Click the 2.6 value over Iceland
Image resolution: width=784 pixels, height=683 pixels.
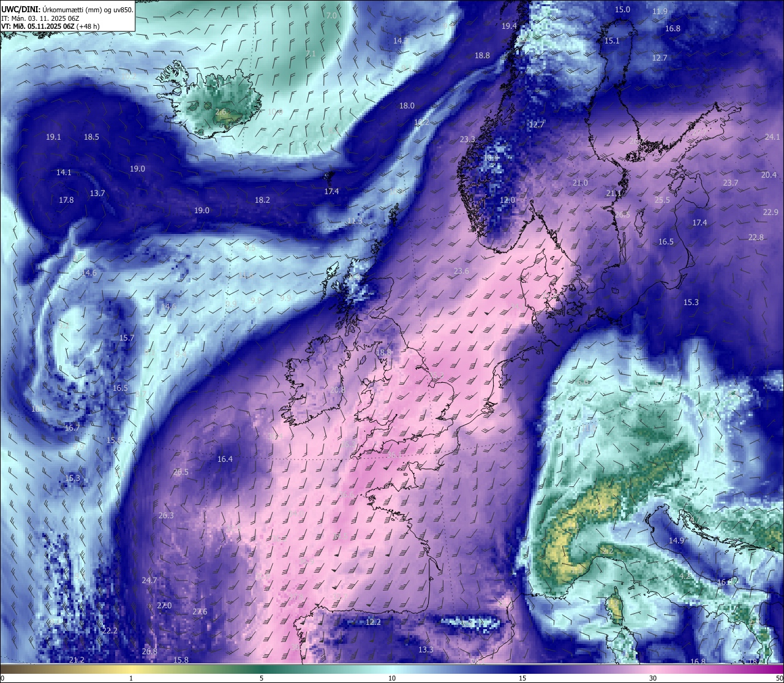point(221,112)
